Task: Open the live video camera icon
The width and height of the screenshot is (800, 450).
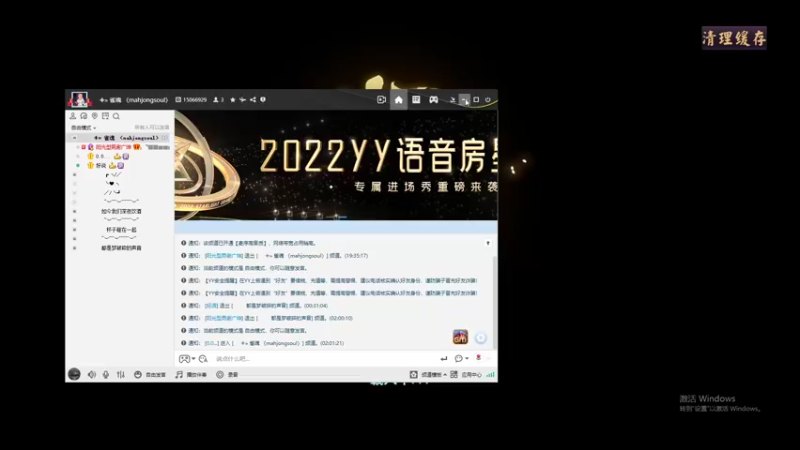Action: pos(381,99)
